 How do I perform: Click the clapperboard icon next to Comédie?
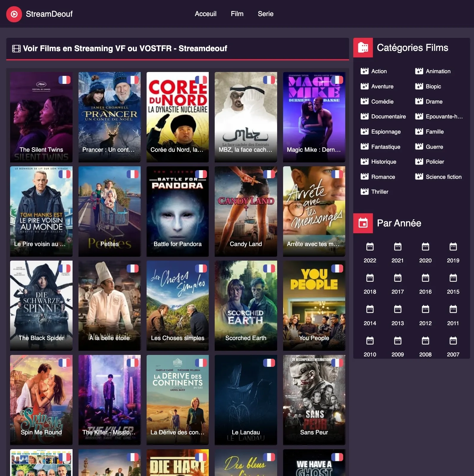click(364, 101)
